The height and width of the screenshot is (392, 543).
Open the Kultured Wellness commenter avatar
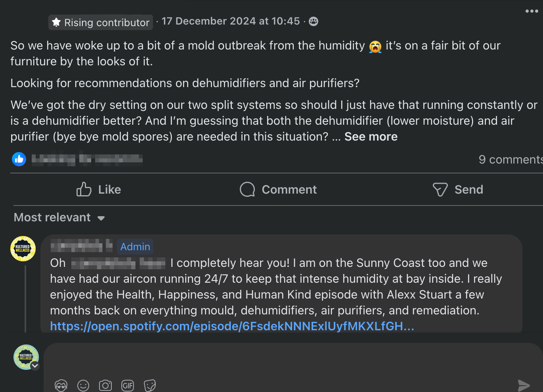click(23, 249)
